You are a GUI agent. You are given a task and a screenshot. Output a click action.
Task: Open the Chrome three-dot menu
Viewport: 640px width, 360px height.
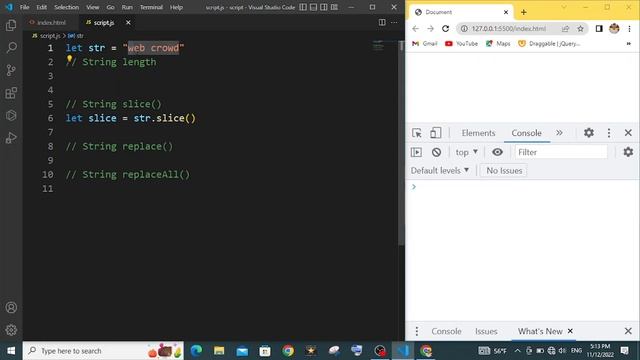click(x=629, y=29)
